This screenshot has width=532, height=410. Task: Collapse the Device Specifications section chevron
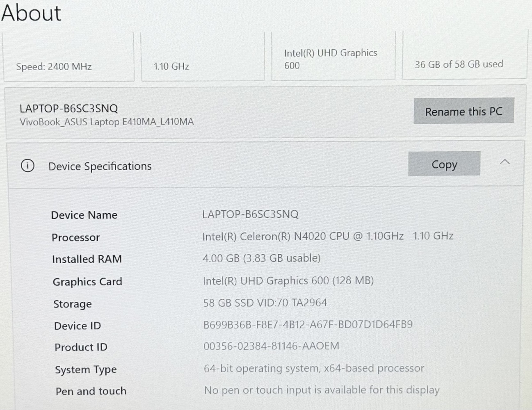click(x=505, y=162)
